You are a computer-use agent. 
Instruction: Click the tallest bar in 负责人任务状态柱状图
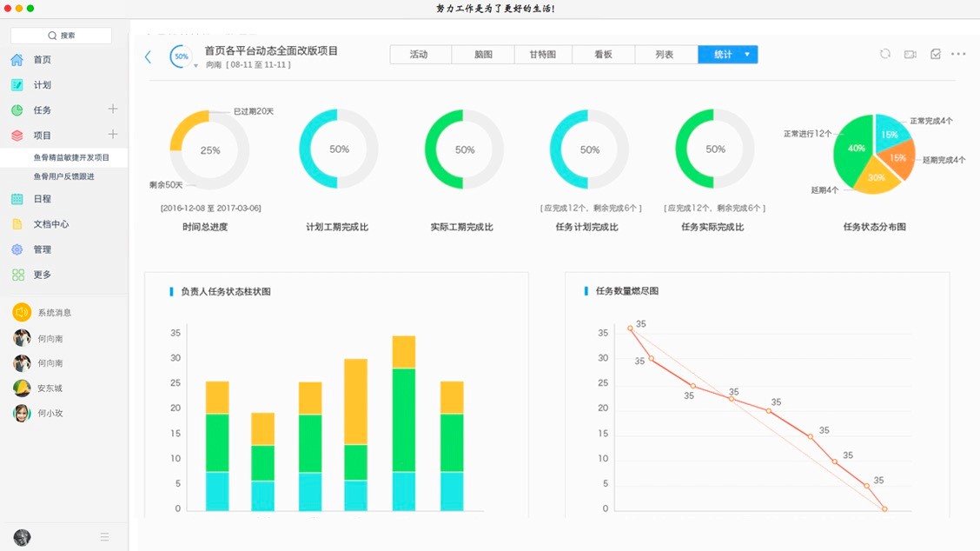(x=404, y=423)
